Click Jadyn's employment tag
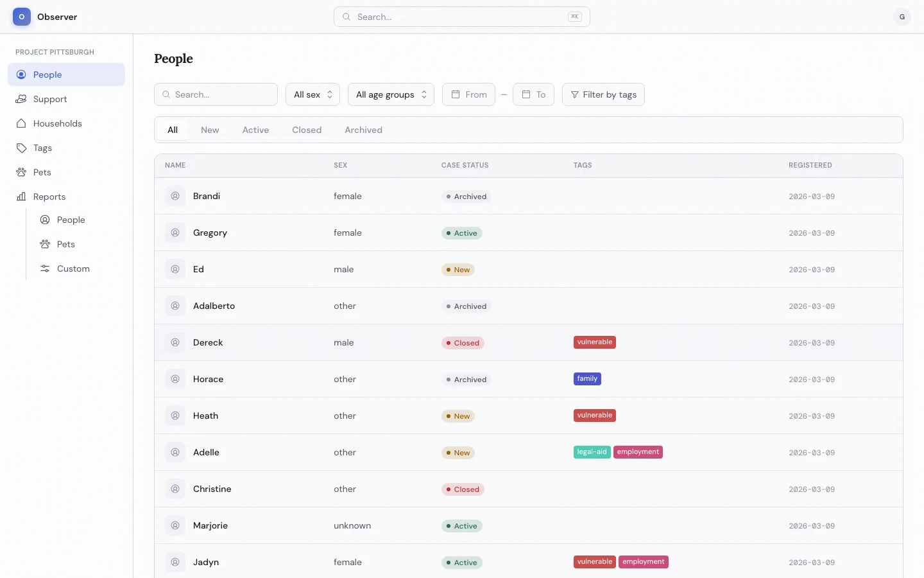The height and width of the screenshot is (578, 924). [644, 562]
